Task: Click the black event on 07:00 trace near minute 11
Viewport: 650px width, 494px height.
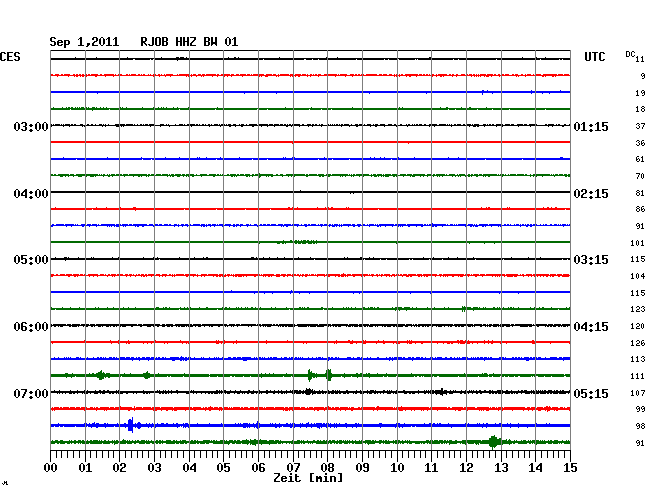Action: coord(441,392)
